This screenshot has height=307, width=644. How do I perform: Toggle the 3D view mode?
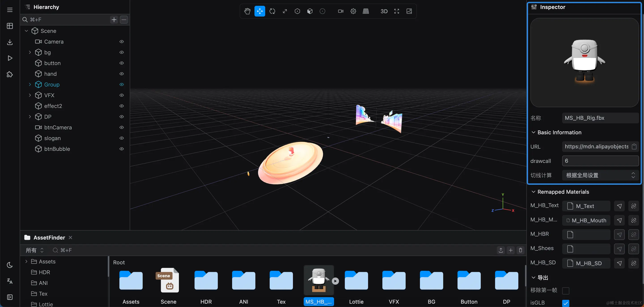(x=384, y=11)
